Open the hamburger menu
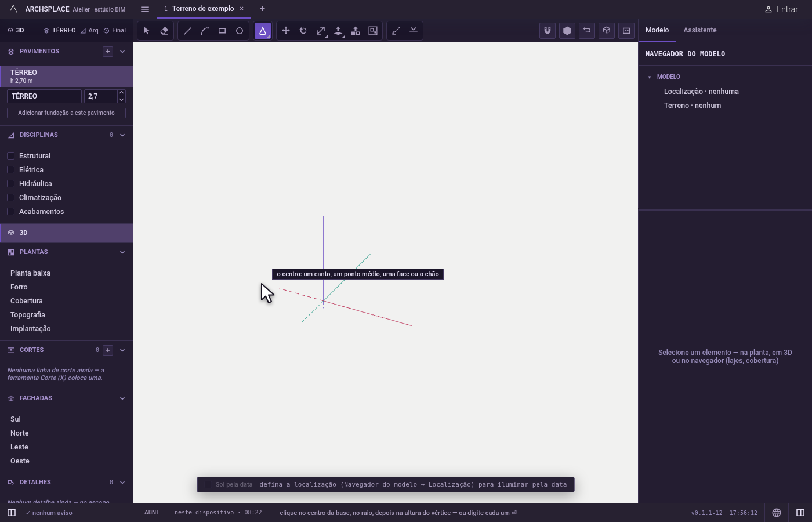Viewport: 812px width, 522px height. [x=145, y=9]
